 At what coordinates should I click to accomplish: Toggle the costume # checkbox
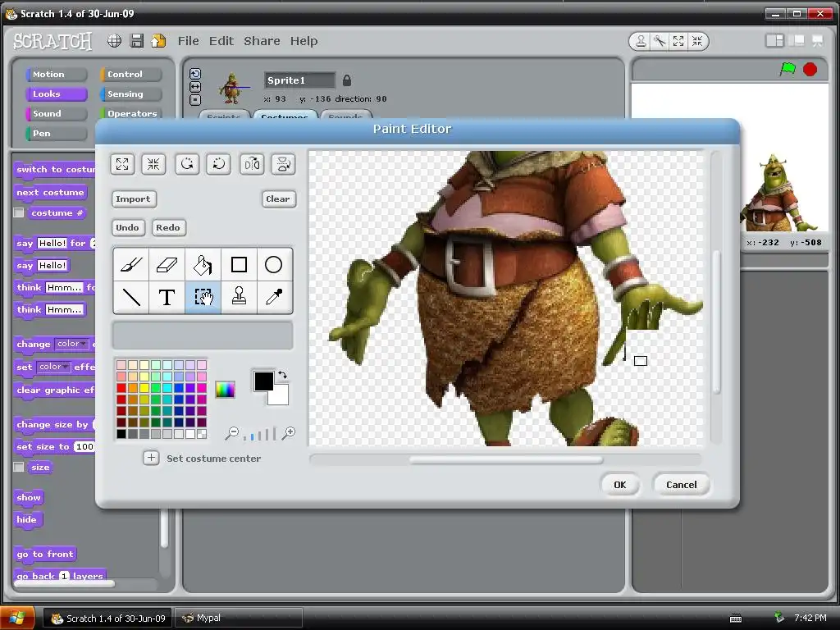click(19, 212)
